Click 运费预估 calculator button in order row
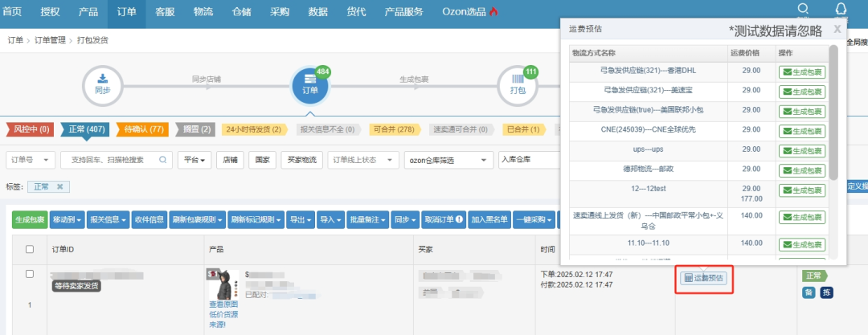Viewport: 868px width, 335px height. tap(705, 278)
